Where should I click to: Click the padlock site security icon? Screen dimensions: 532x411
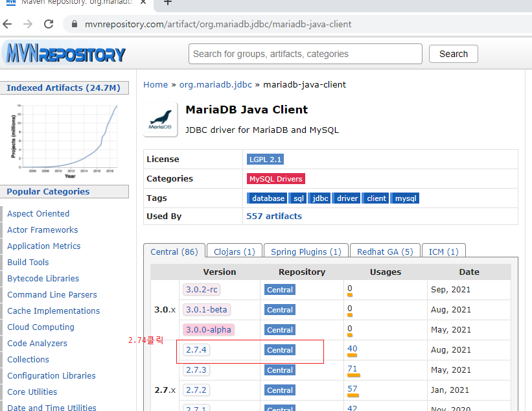pyautogui.click(x=75, y=24)
